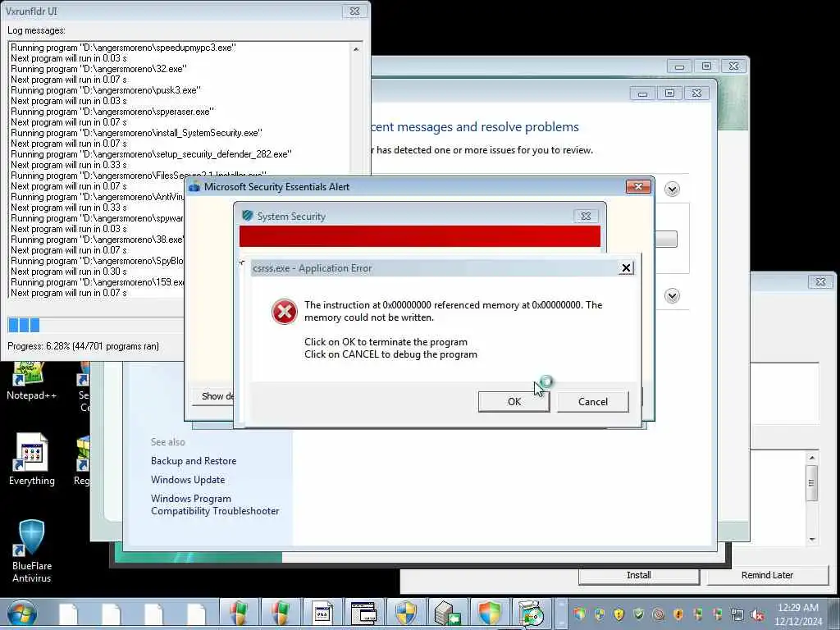Image resolution: width=840 pixels, height=630 pixels.
Task: Open the Backup and Restore link
Action: click(194, 461)
